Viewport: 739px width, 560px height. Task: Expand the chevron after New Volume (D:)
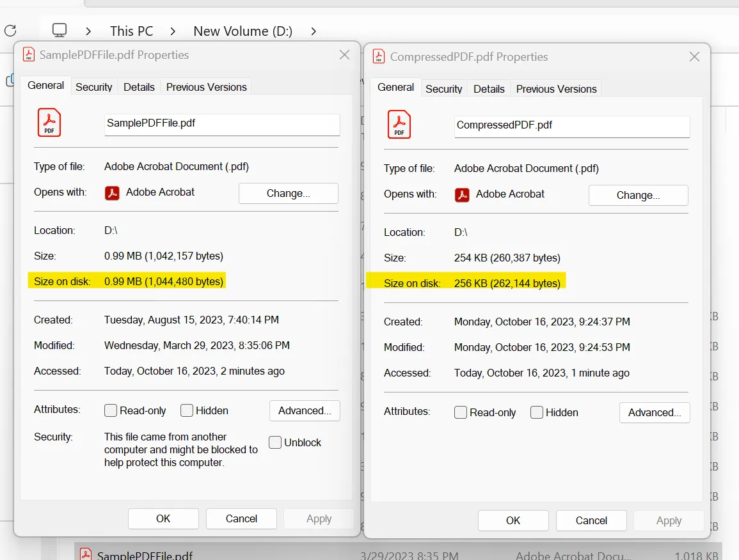coord(313,31)
